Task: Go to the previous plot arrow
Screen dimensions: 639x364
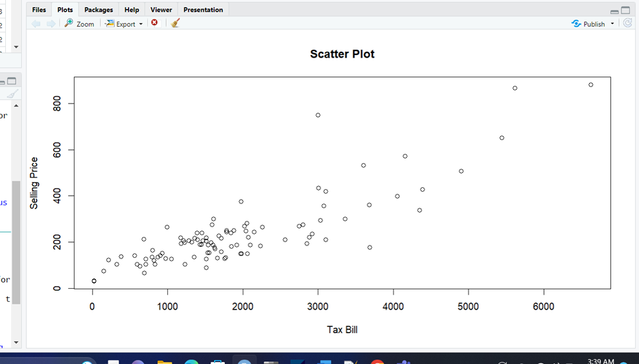Action: [36, 24]
